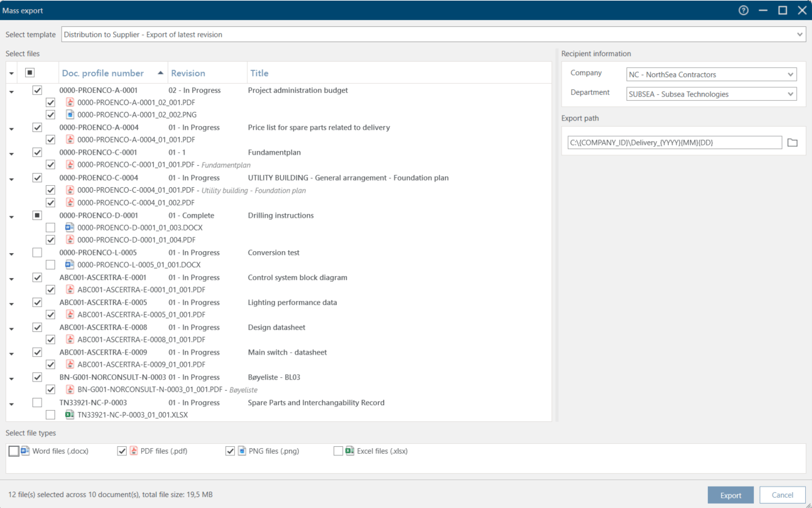Enable the Word files (.docx) file type
The image size is (812, 508).
coord(12,451)
